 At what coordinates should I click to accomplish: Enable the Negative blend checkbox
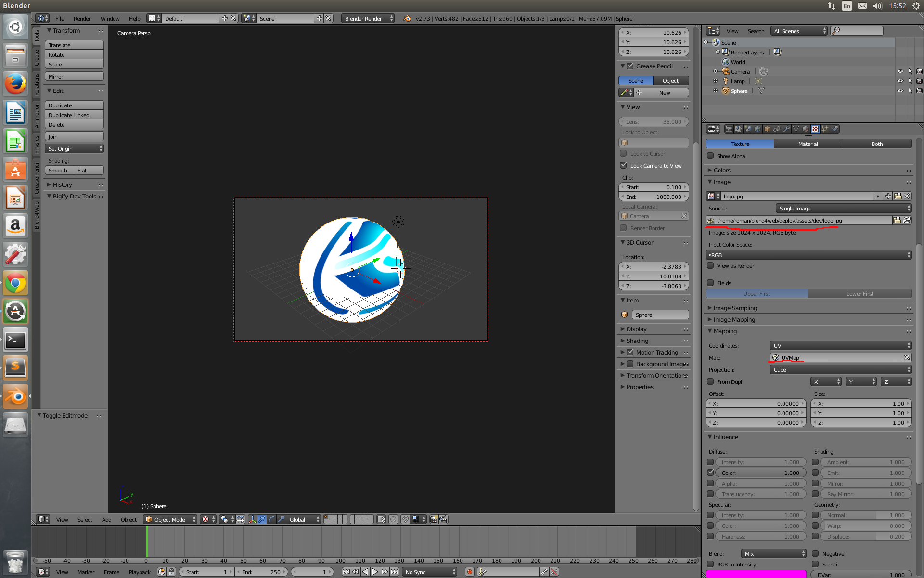815,553
